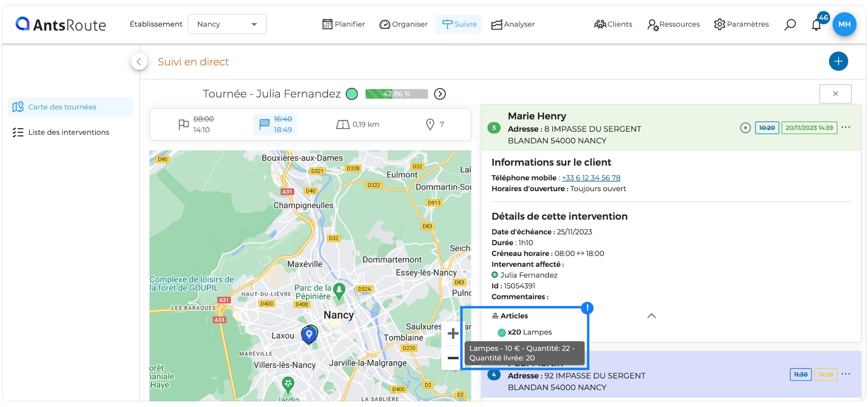
Task: Click the yellow 14:39 time badge
Action: [826, 375]
